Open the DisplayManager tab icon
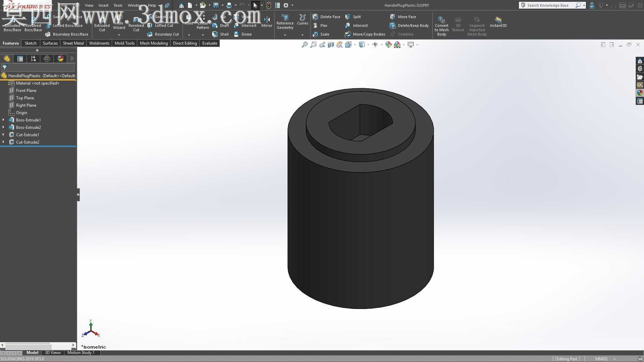Screen dimensions: 644x362 pos(60,59)
